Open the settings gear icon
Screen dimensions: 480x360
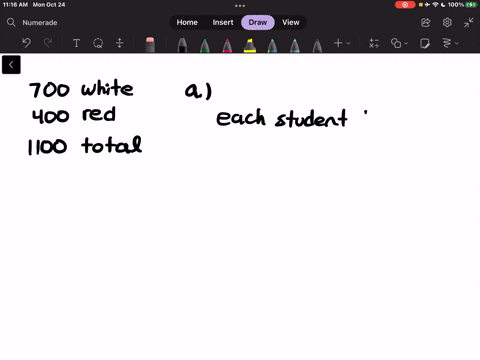coord(447,22)
